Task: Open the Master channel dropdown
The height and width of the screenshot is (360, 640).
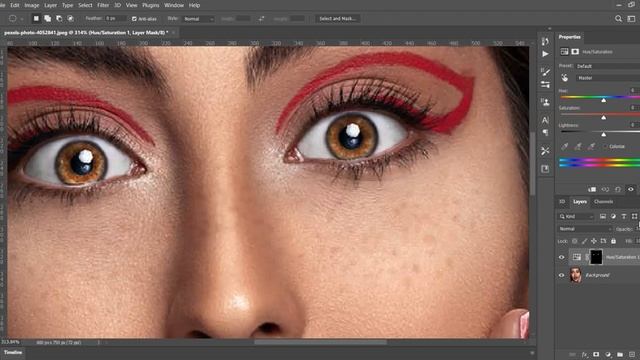Action: (x=607, y=78)
